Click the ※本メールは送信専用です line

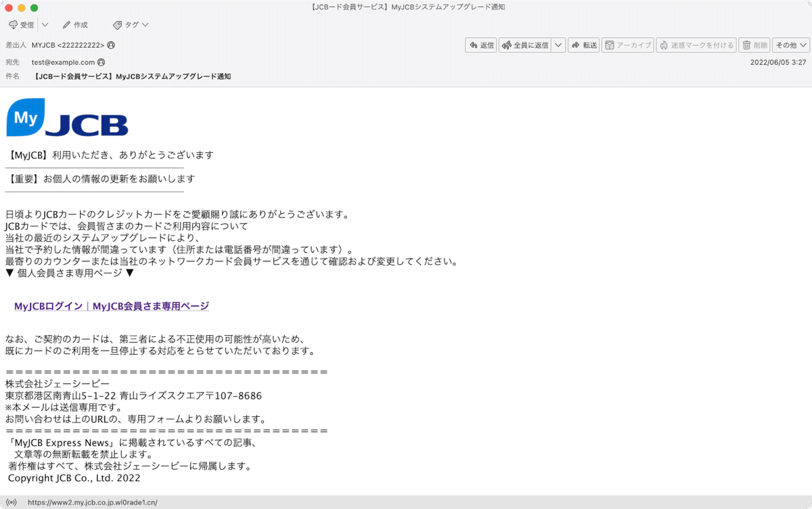[x=63, y=407]
